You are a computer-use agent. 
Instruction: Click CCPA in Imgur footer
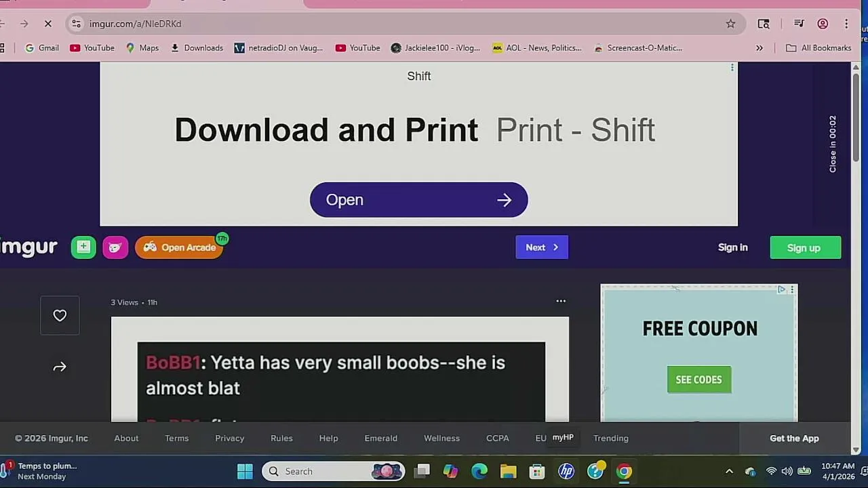498,439
